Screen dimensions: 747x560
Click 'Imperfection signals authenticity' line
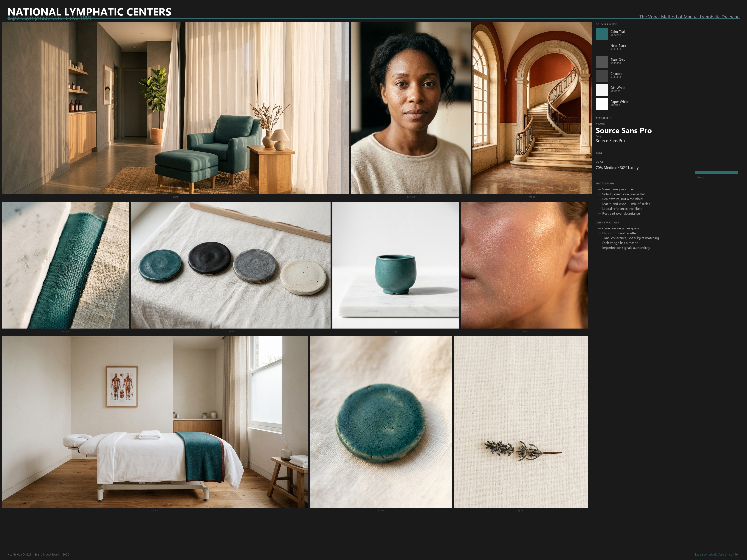pyautogui.click(x=624, y=248)
